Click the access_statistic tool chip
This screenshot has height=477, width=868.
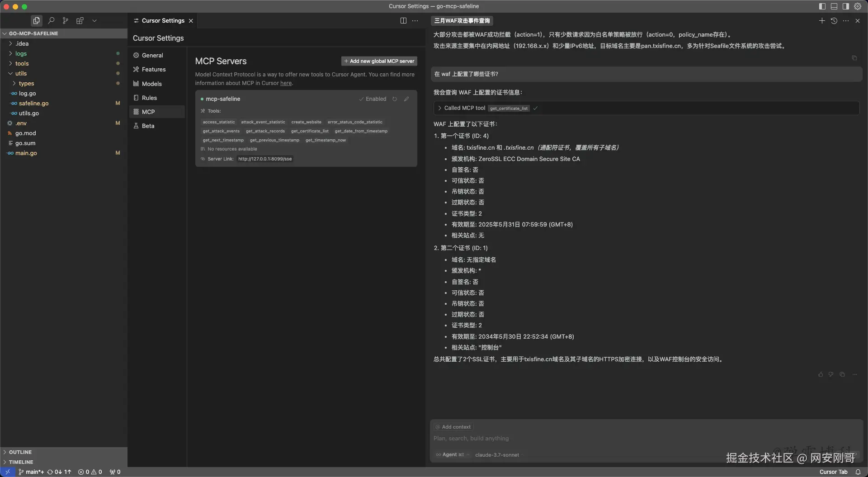pyautogui.click(x=219, y=122)
